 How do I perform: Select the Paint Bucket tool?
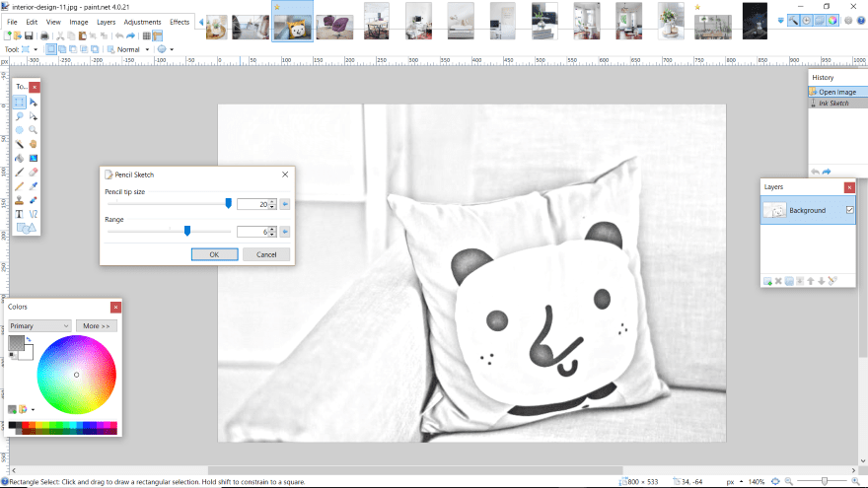[20, 157]
